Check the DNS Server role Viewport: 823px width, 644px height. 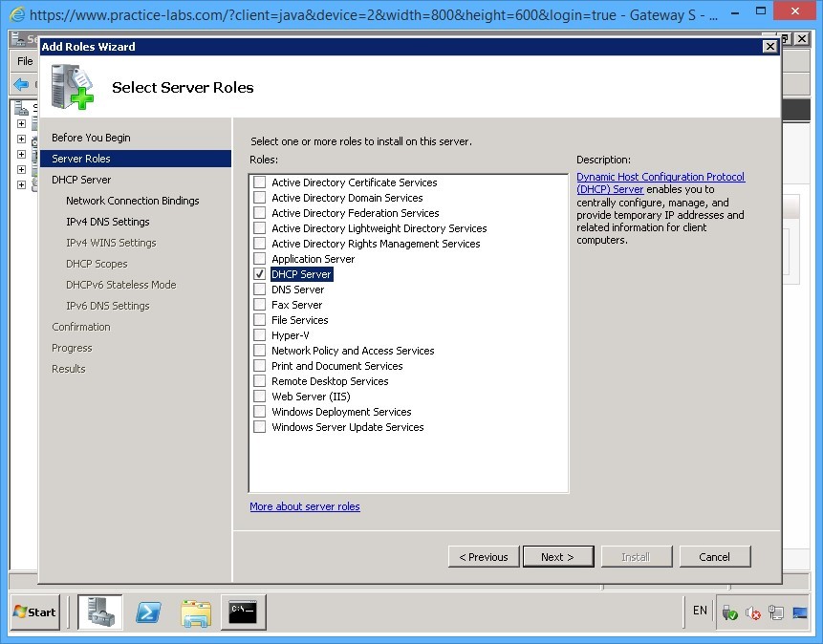[259, 290]
